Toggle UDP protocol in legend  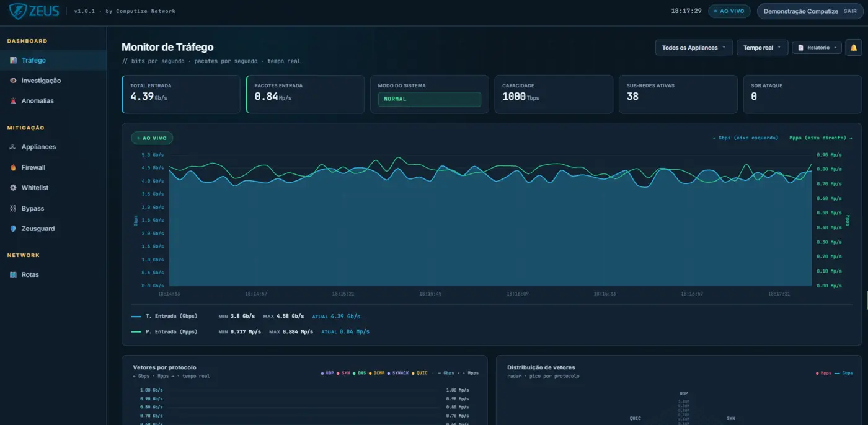coord(327,374)
